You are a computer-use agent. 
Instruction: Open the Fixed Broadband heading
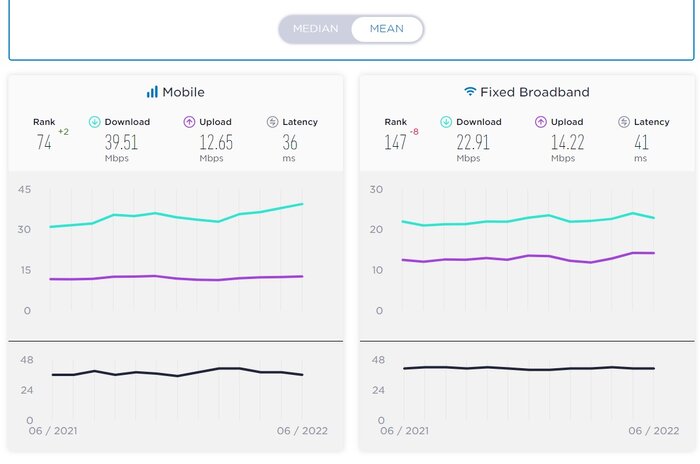(x=535, y=92)
